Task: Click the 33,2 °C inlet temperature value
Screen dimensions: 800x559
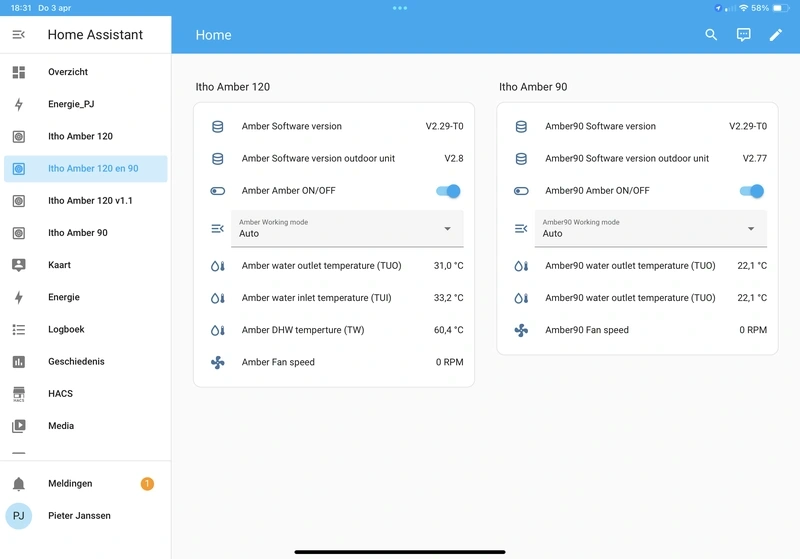Action: 448,298
